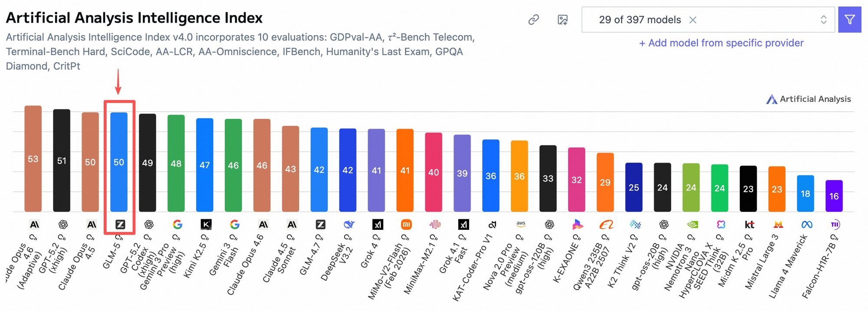The image size is (868, 311).
Task: Download the chart image via picture icon
Action: click(562, 20)
